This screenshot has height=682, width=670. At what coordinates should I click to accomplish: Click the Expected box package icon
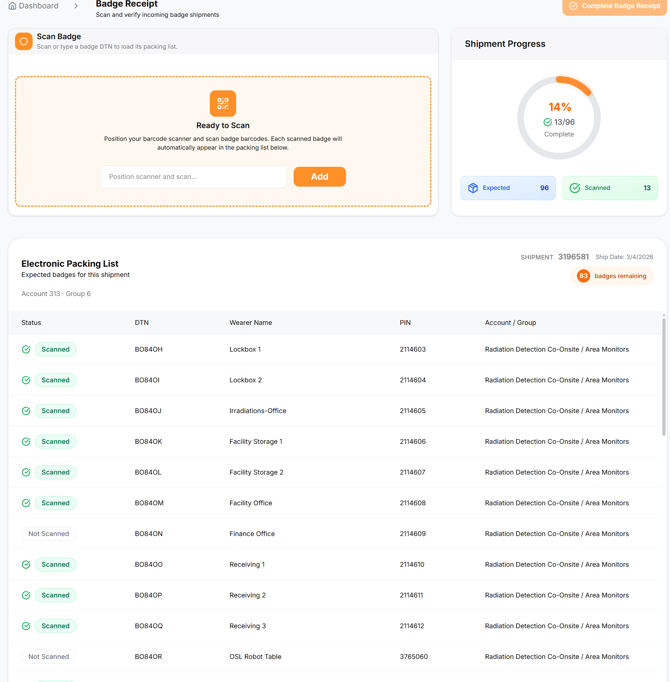coord(473,188)
